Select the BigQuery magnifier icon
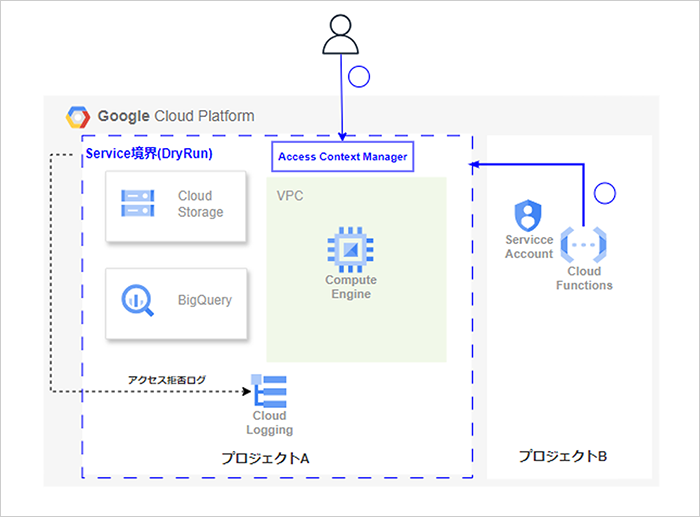The width and height of the screenshot is (700, 517). pyautogui.click(x=138, y=300)
